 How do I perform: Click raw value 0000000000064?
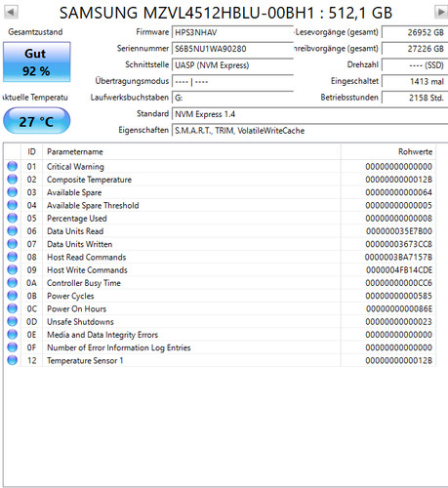(x=399, y=192)
